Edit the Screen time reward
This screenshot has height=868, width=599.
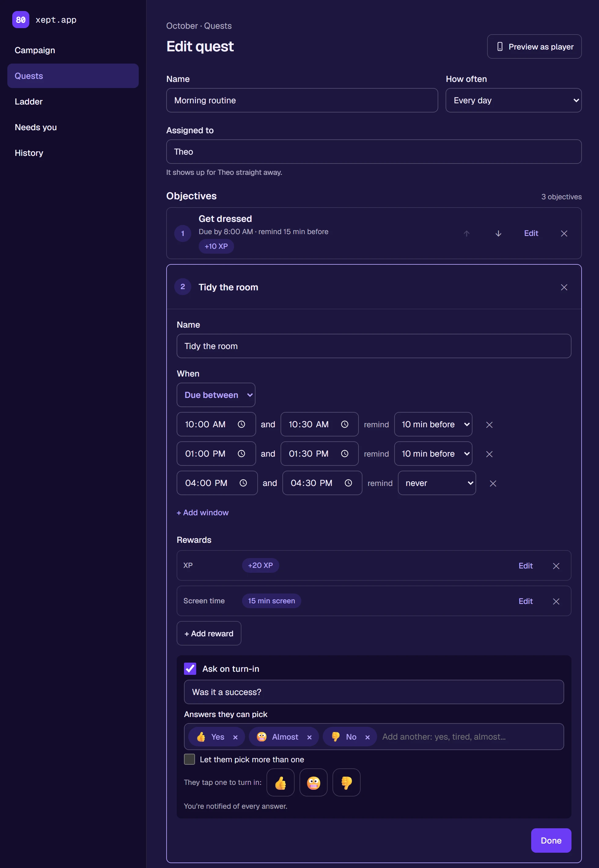click(525, 601)
